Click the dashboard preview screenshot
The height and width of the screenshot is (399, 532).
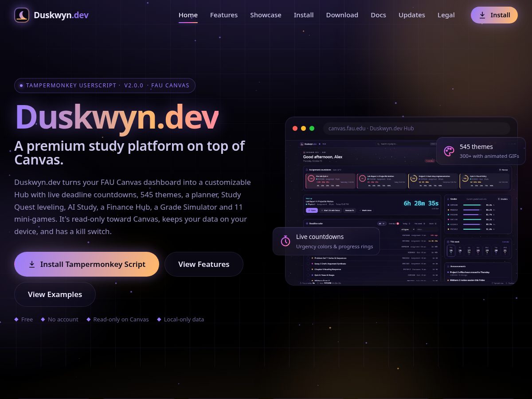click(401, 213)
